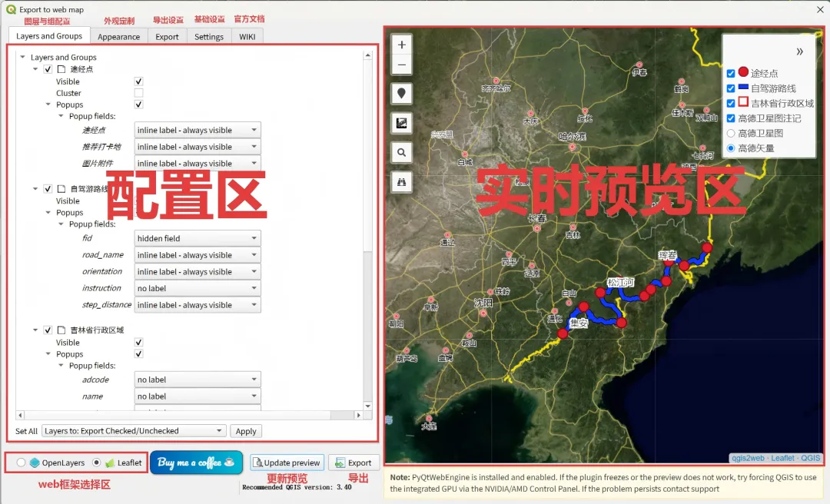Click the geolocation marker map control

point(402,94)
